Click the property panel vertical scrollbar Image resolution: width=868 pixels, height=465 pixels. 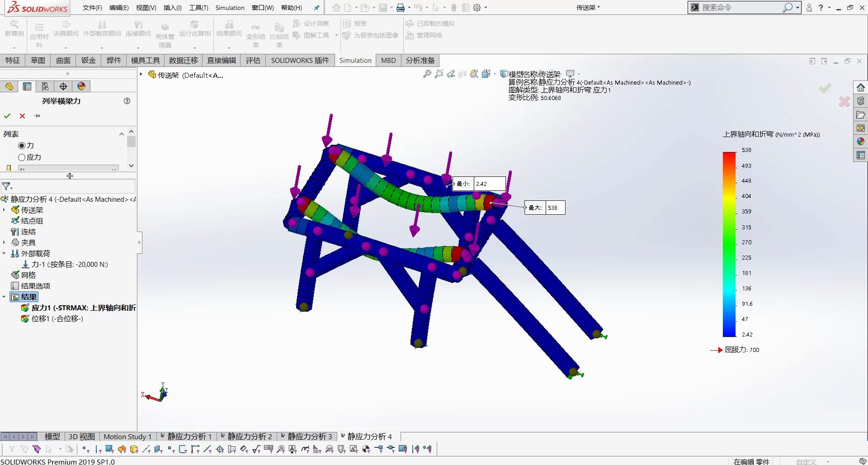(x=131, y=148)
